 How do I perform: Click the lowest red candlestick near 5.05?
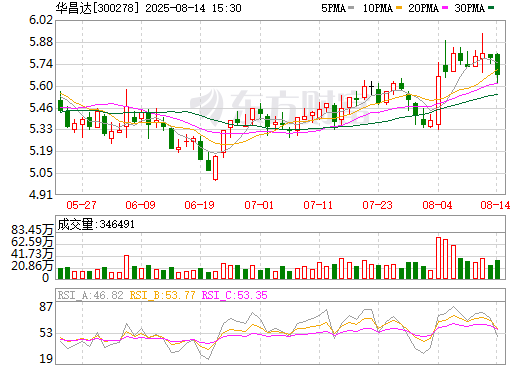215,168
